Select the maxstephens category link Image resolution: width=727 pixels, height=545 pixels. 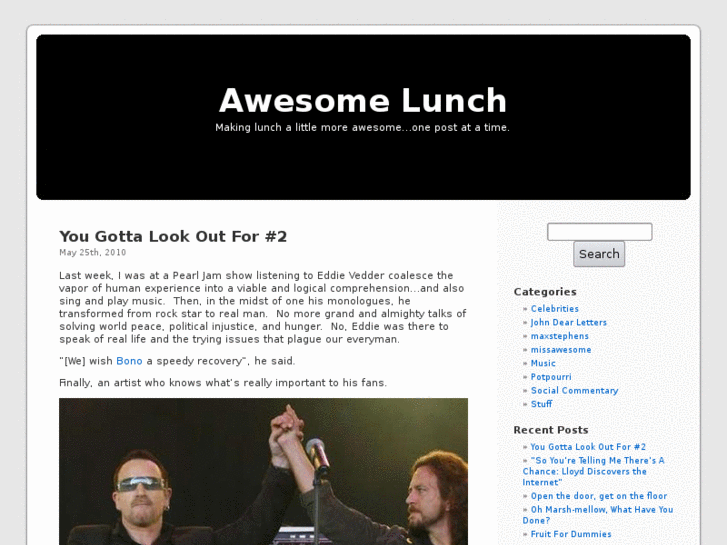[x=560, y=336]
